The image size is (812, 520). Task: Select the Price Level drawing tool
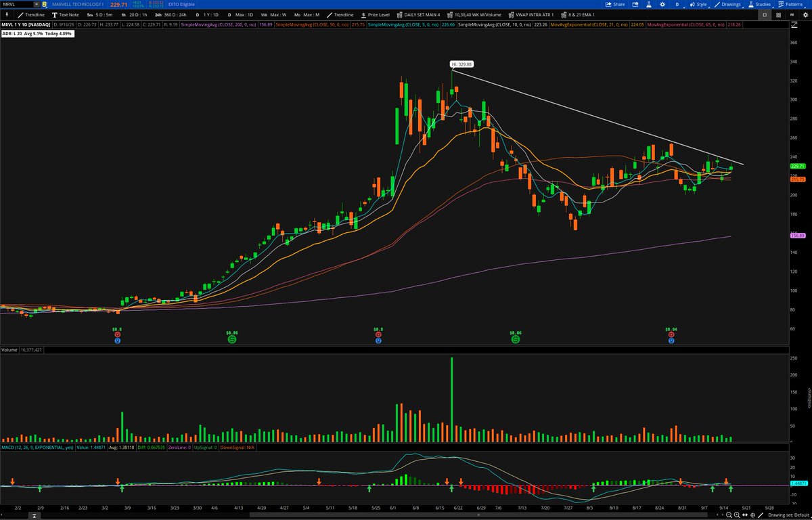click(x=375, y=14)
